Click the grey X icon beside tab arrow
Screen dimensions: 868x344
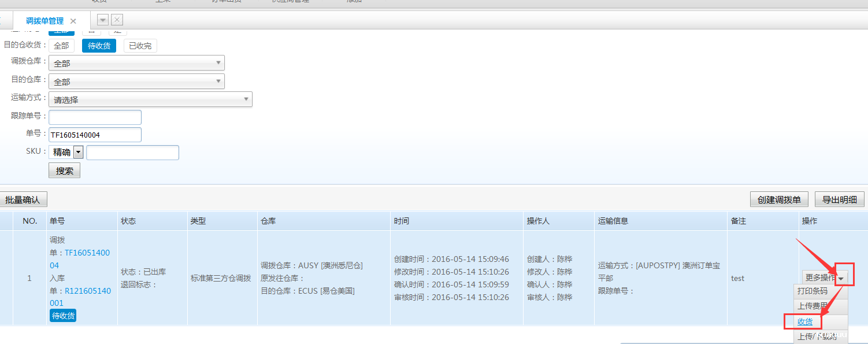(117, 19)
